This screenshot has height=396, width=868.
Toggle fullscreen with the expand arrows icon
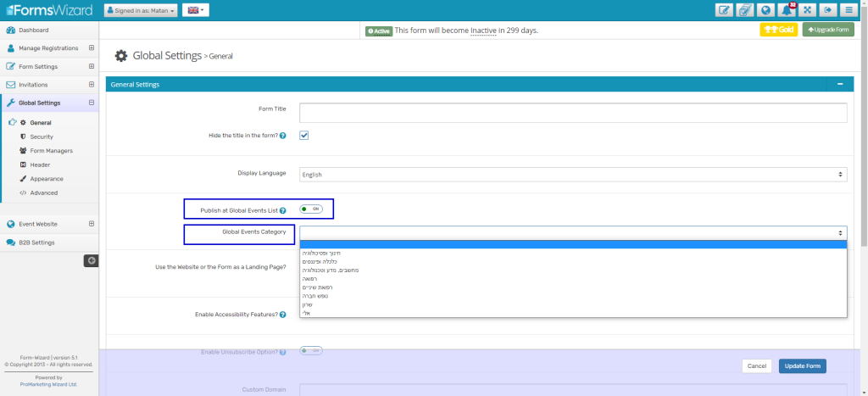click(x=806, y=10)
